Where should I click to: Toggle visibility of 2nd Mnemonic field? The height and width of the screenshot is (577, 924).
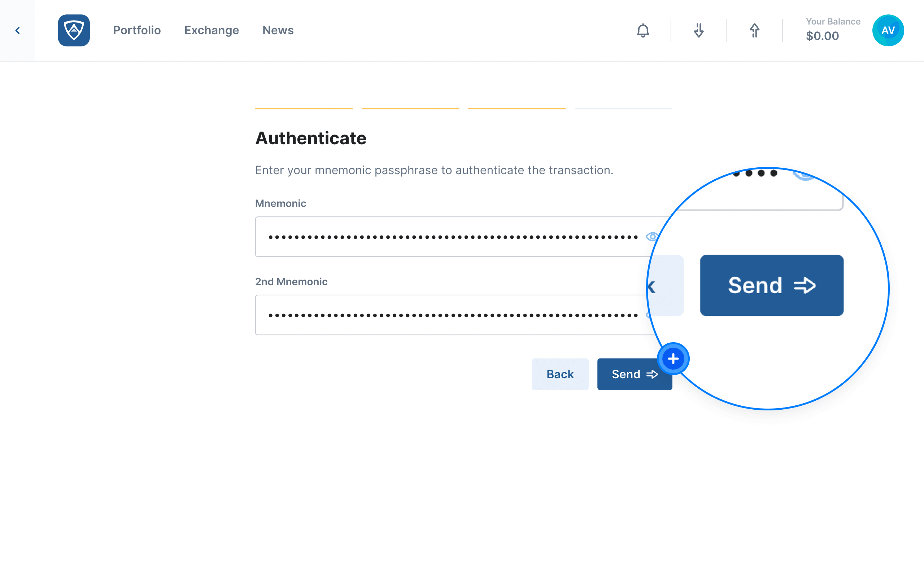point(648,315)
